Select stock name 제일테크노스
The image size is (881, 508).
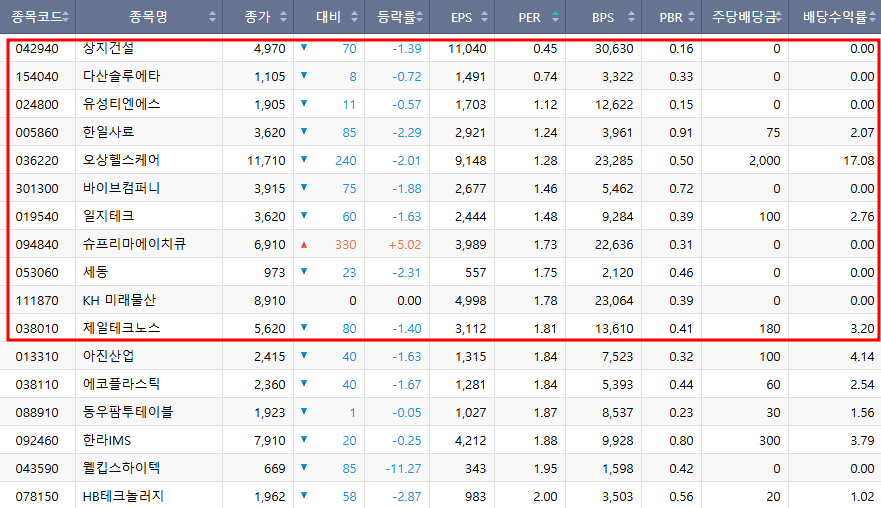[x=121, y=328]
